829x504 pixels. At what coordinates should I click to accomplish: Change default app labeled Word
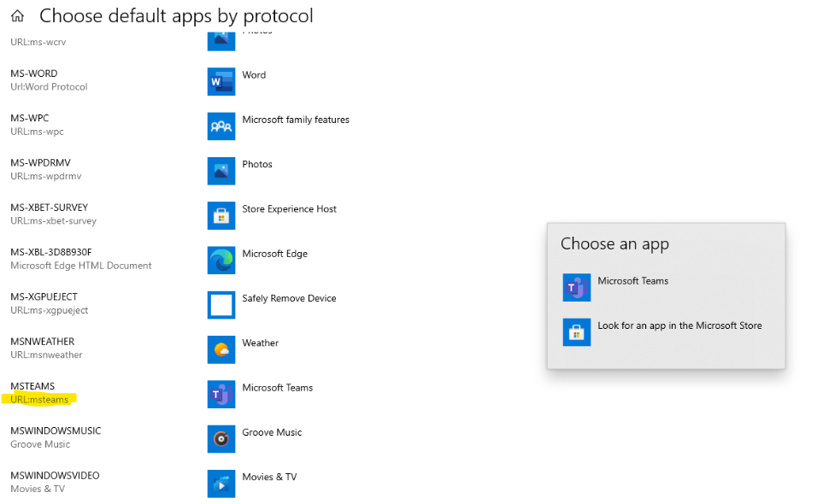(x=254, y=75)
